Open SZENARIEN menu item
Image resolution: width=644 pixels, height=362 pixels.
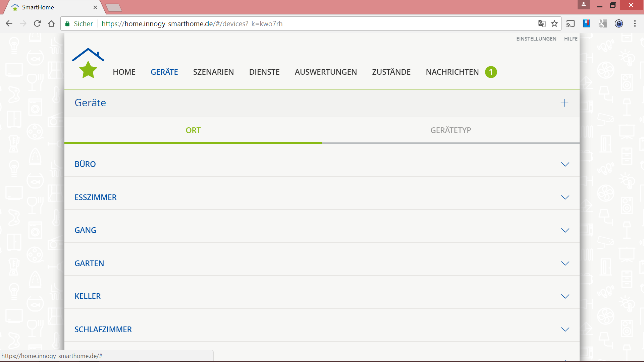click(x=213, y=72)
